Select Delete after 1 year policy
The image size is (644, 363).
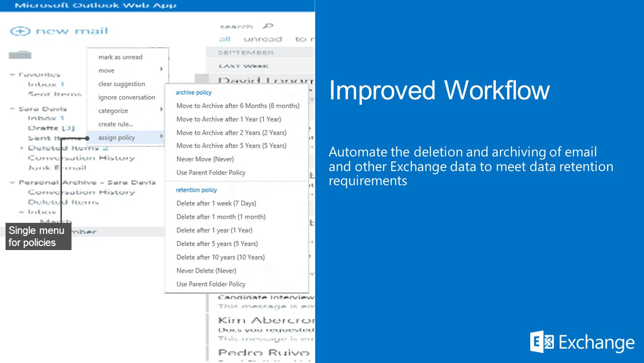pos(214,230)
